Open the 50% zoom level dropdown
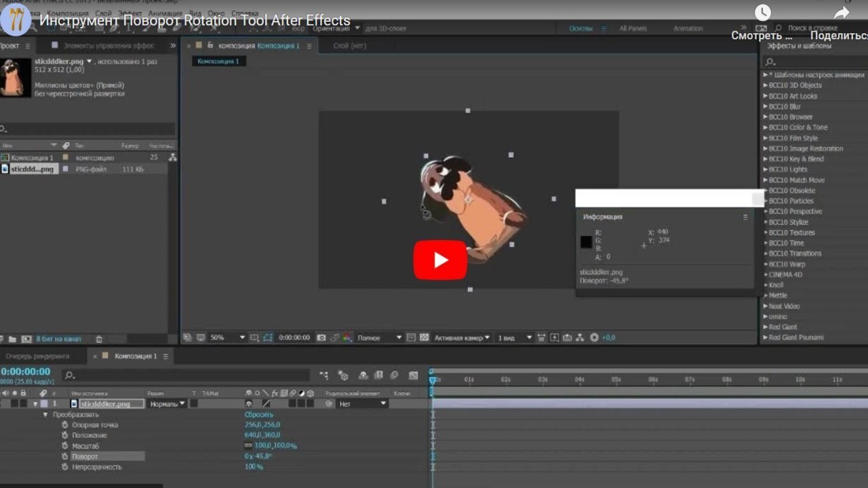Screen dimensions: 868x488 tap(217, 337)
